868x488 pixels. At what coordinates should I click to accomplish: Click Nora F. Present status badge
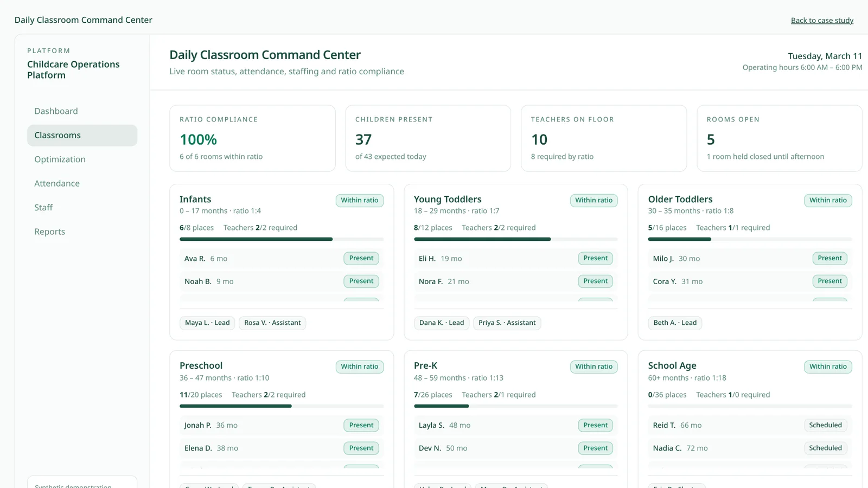[x=596, y=281]
